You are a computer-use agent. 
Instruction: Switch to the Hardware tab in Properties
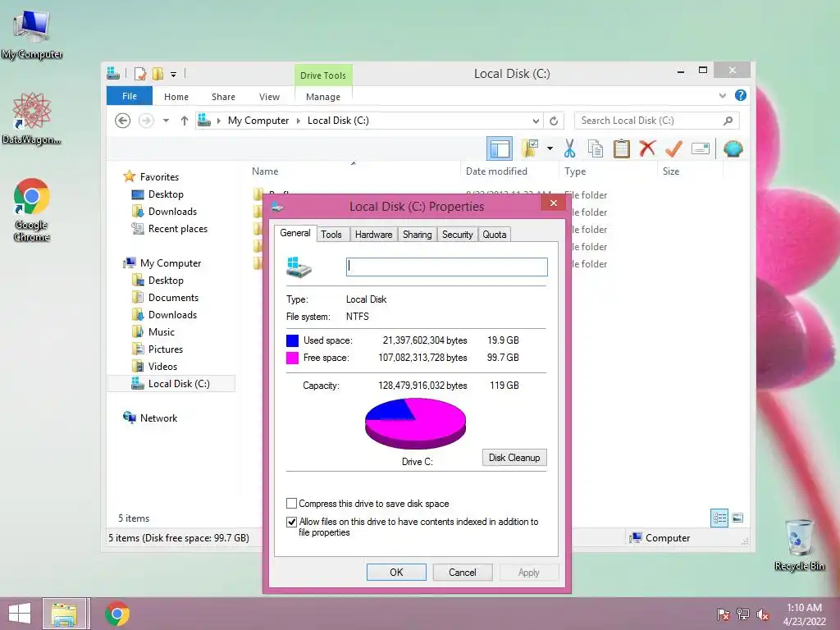(373, 235)
